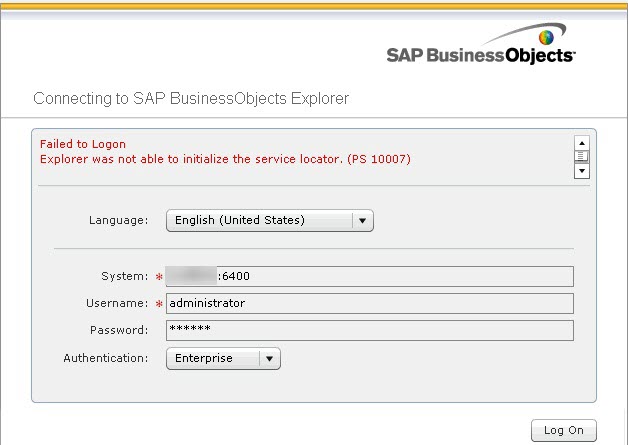Click the 'Password:' label
This screenshot has width=628, height=445.
click(x=119, y=330)
